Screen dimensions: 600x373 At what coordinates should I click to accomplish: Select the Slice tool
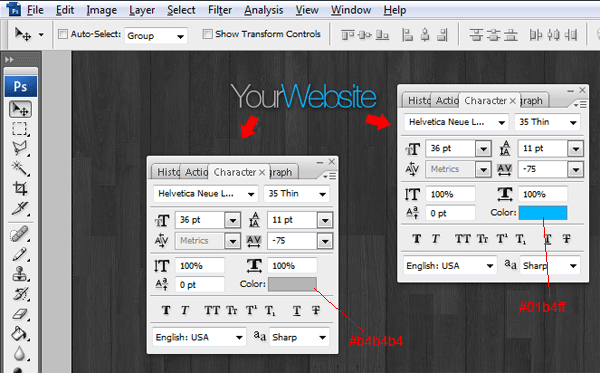[20, 208]
